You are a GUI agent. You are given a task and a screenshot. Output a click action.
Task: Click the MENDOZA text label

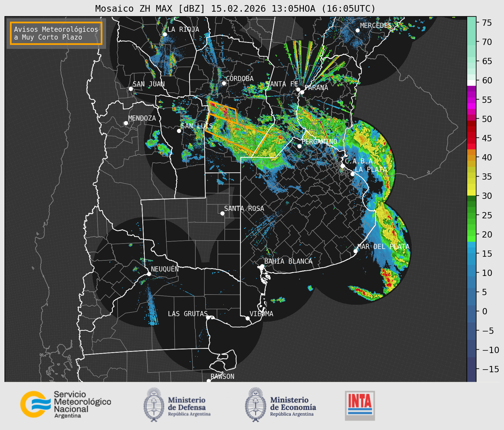142,118
